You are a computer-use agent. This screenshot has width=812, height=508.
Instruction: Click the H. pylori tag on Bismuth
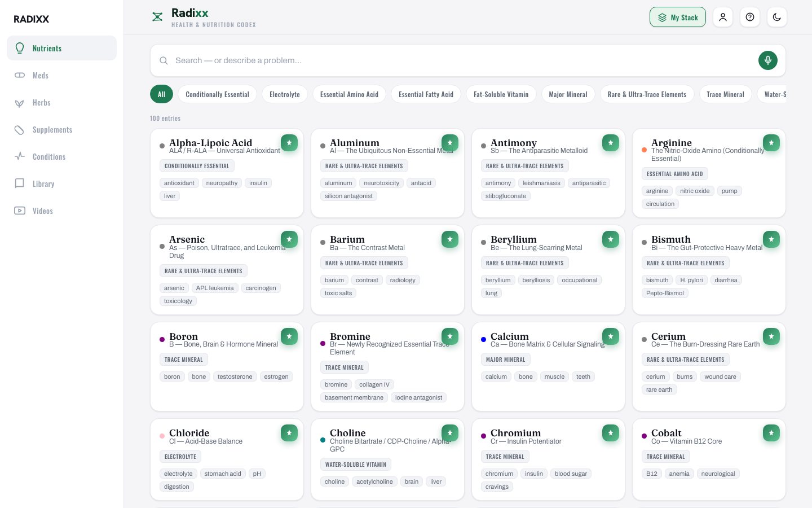[x=691, y=280]
